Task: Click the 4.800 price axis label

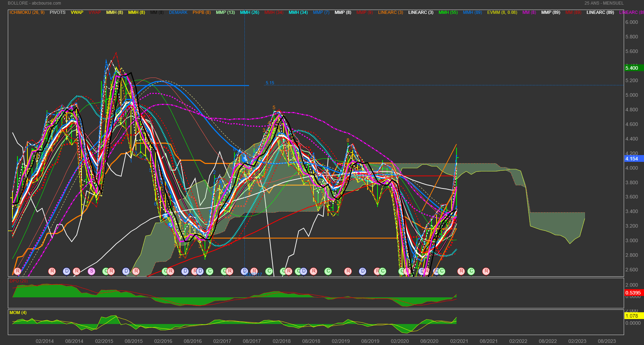Action: [x=632, y=110]
